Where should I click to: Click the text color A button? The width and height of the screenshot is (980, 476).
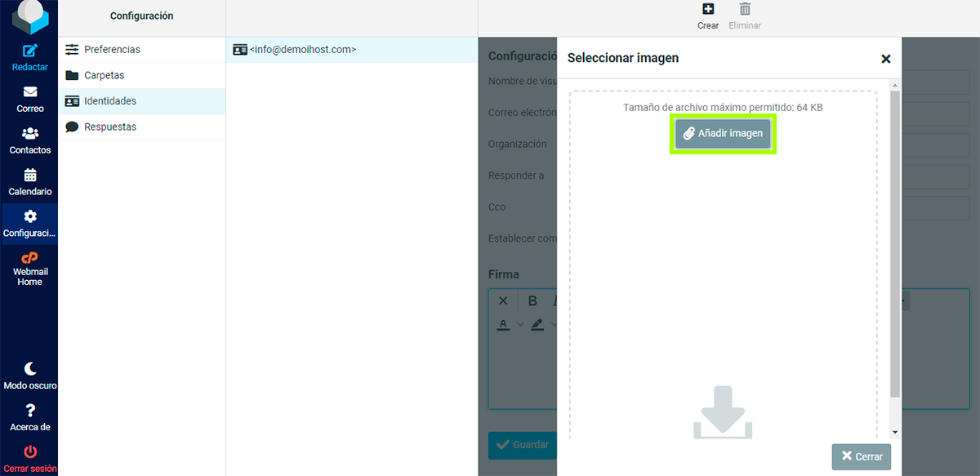coord(503,325)
